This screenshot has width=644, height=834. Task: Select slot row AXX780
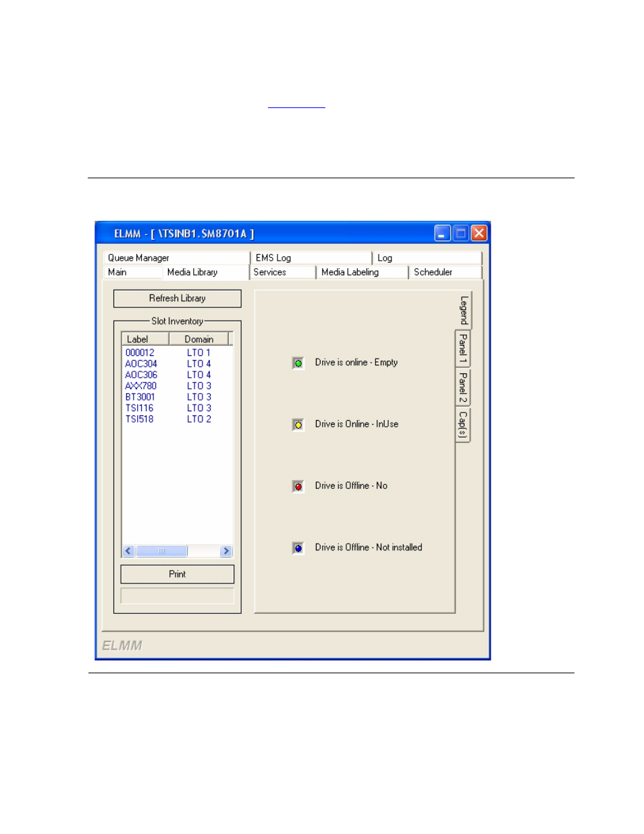point(178,386)
